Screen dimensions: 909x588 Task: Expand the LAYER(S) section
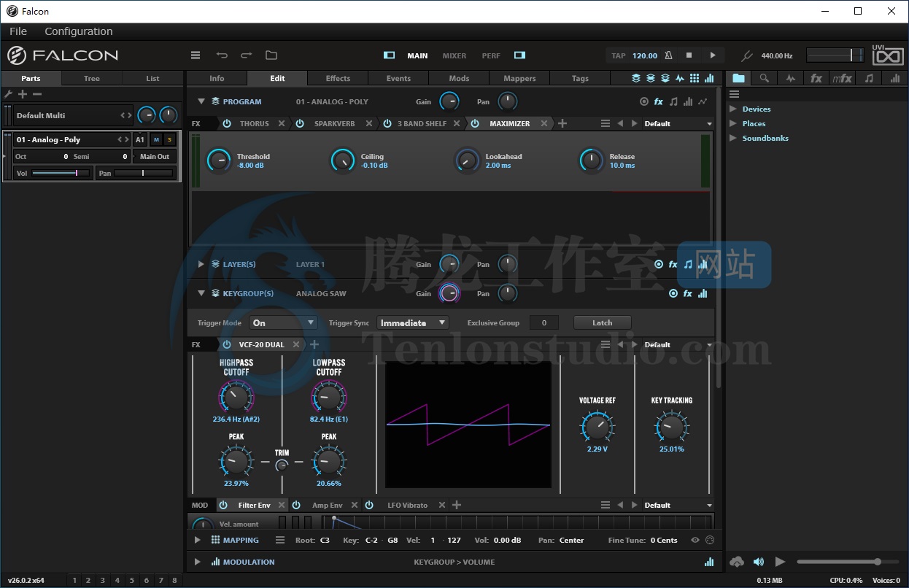[x=201, y=265]
